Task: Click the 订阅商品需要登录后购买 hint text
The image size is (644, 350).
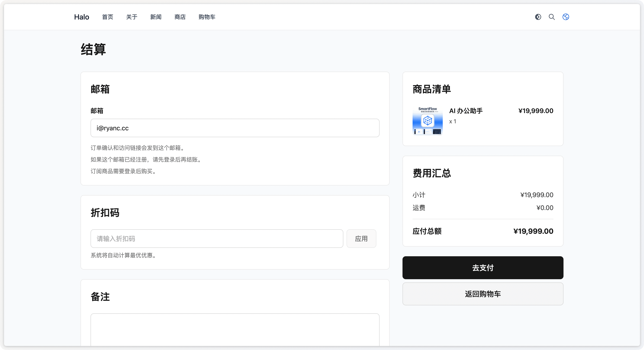Action: pyautogui.click(x=123, y=171)
